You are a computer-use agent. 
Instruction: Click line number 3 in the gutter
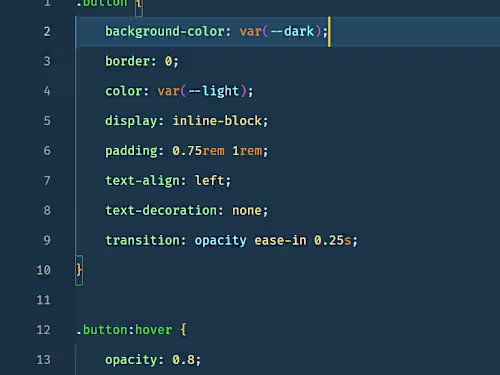coord(47,61)
